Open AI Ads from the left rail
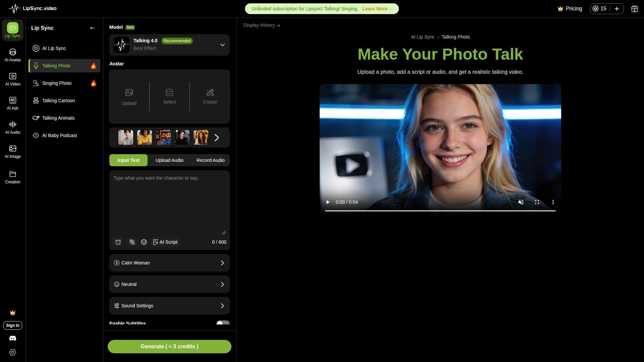The height and width of the screenshot is (362, 644). [x=13, y=103]
